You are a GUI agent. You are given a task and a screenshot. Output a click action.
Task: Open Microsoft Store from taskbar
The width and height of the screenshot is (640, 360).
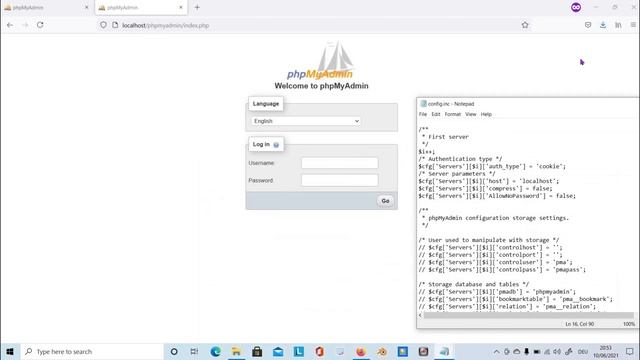[257, 351]
